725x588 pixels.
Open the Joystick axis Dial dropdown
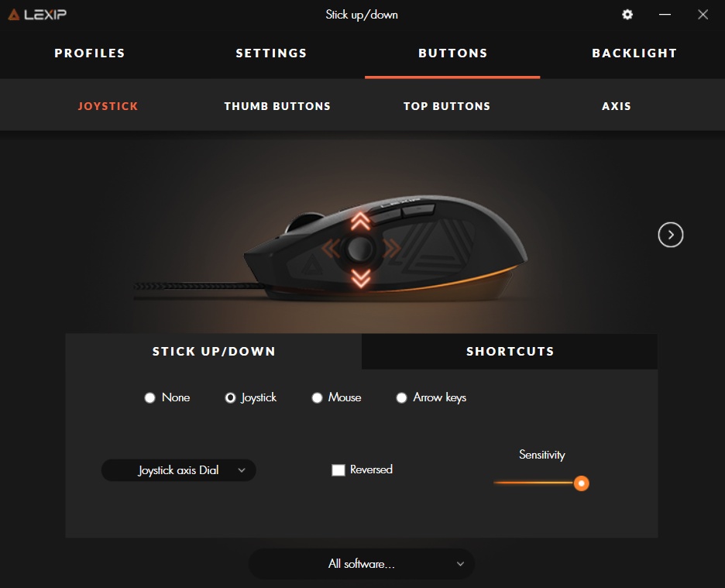point(178,470)
